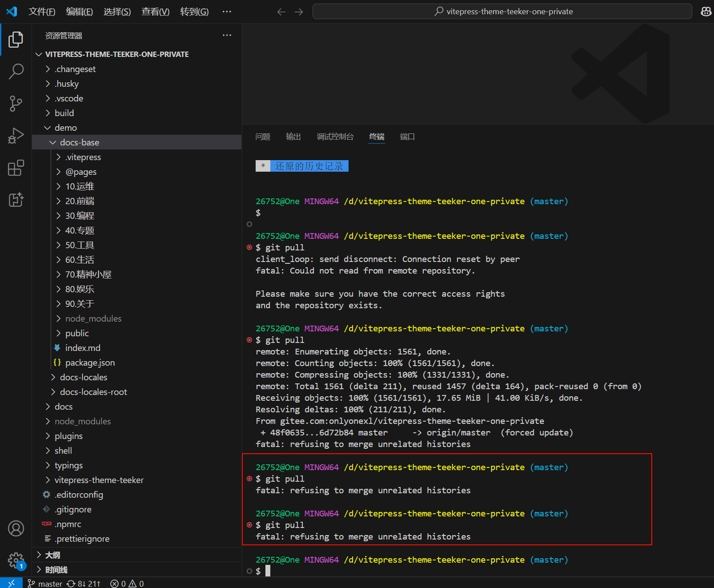714x588 pixels.
Task: Open the AI sparkle panel icon in activity bar
Action: (16, 200)
